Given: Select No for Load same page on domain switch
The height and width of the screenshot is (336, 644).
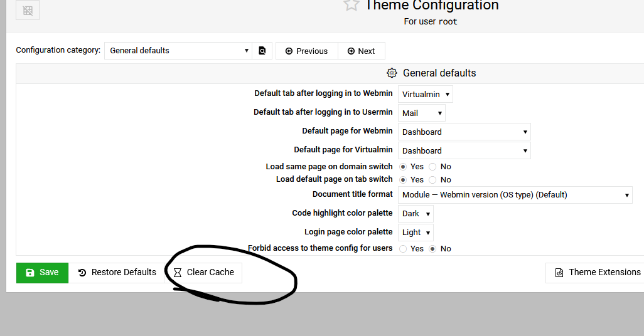Looking at the screenshot, I should click(x=432, y=167).
